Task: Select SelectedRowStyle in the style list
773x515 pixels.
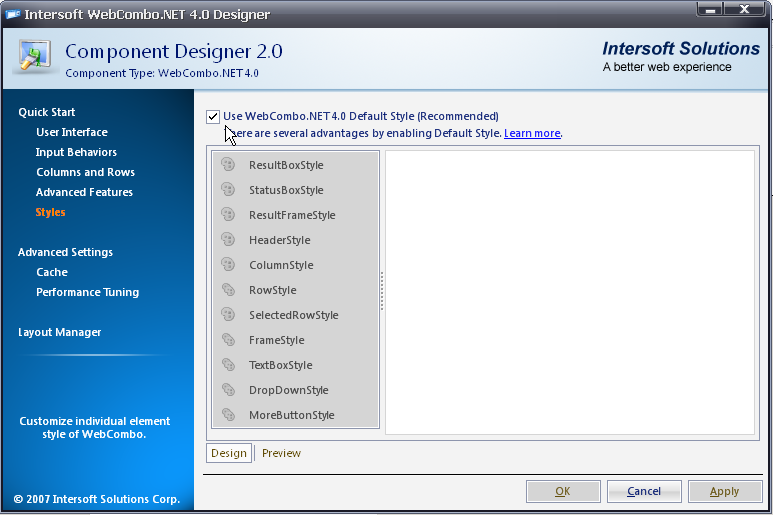Action: 295,315
